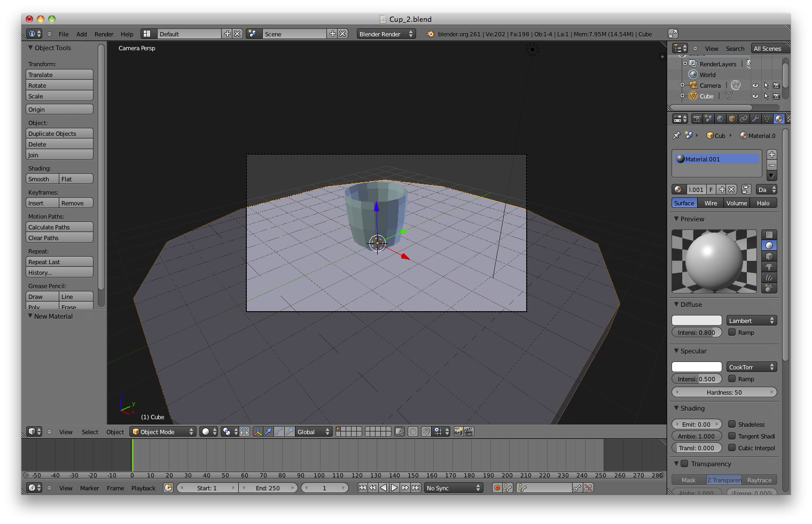Set shading to Smooth
Image resolution: width=812 pixels, height=524 pixels.
pos(42,179)
